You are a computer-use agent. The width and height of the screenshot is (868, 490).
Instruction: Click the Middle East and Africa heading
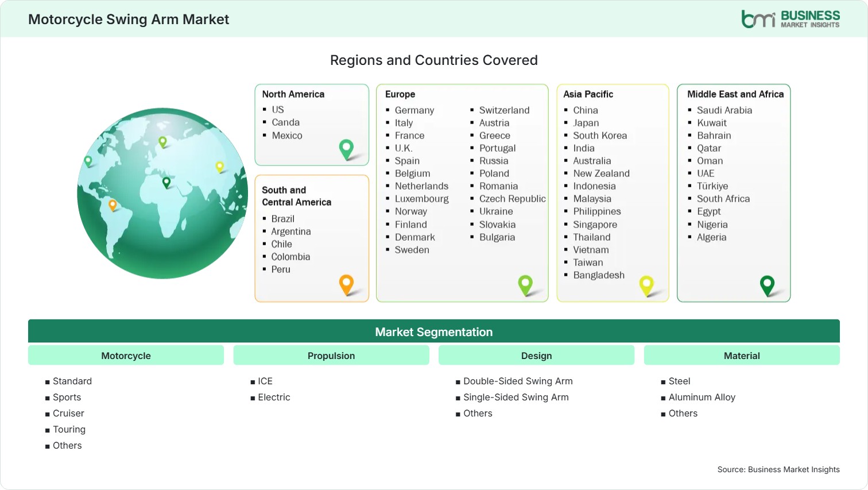tap(735, 94)
